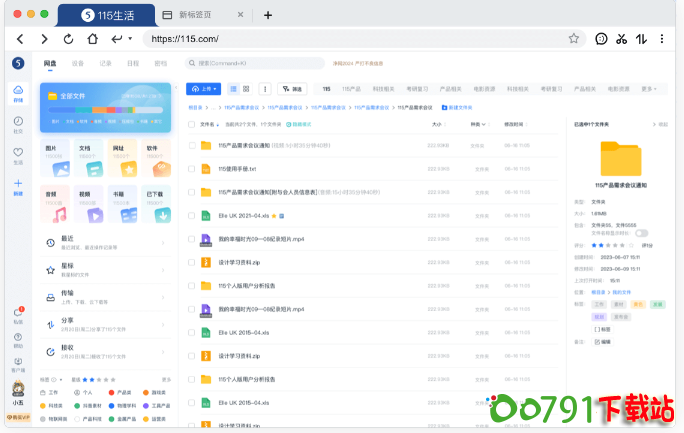Image resolution: width=684 pixels, height=433 pixels.
Task: Open the 标签 dropdown arrow in left panel
Action: [x=61, y=380]
